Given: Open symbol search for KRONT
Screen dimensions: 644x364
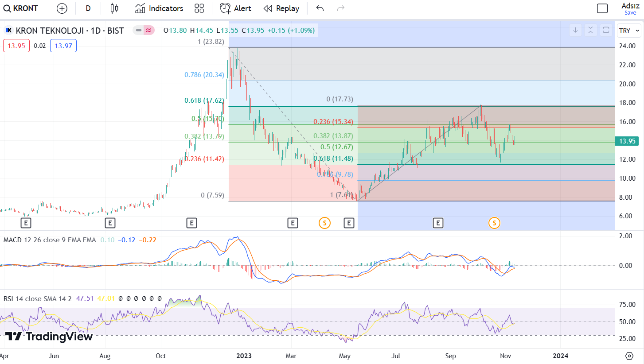Looking at the screenshot, I should [x=21, y=8].
